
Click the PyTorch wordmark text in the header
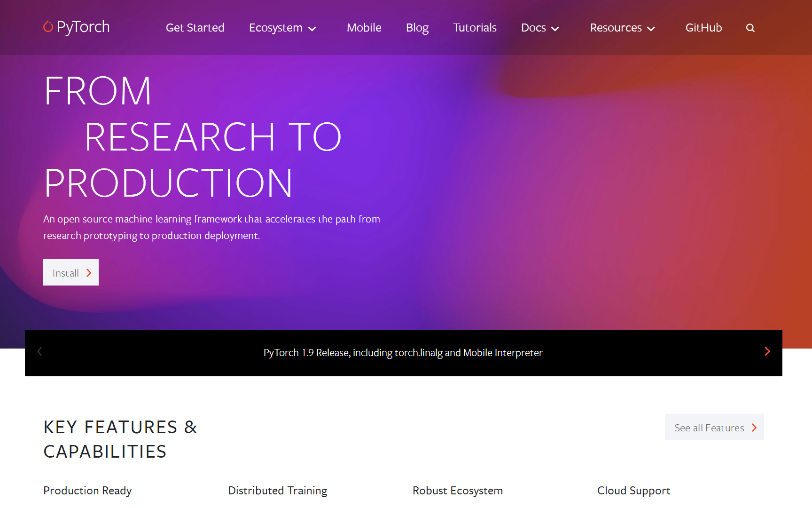pyautogui.click(x=83, y=27)
